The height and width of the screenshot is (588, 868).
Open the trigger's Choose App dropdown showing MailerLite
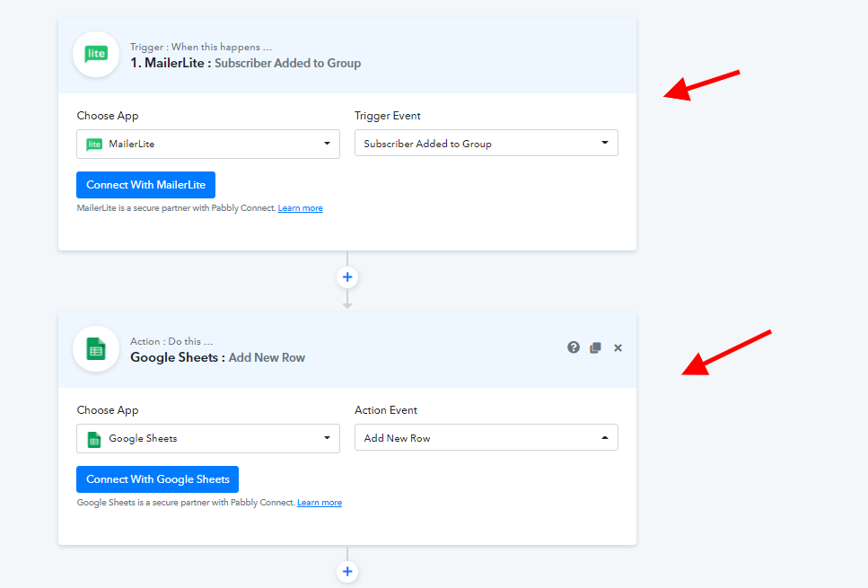coord(208,144)
